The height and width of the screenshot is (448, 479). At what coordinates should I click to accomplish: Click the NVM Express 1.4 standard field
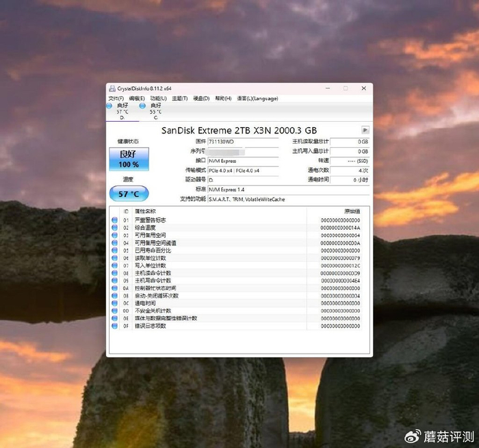click(x=288, y=189)
